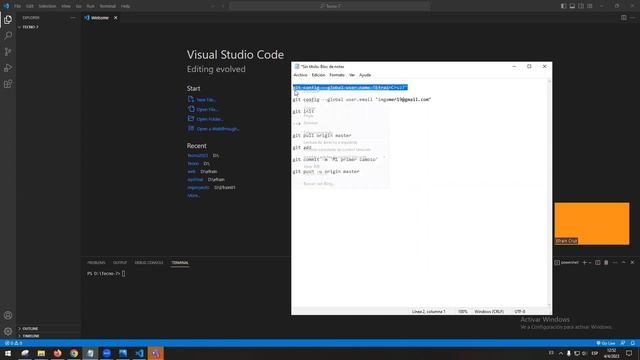The image size is (640, 360).
Task: Switch to the OUTPUT panel tab
Action: tap(120, 262)
